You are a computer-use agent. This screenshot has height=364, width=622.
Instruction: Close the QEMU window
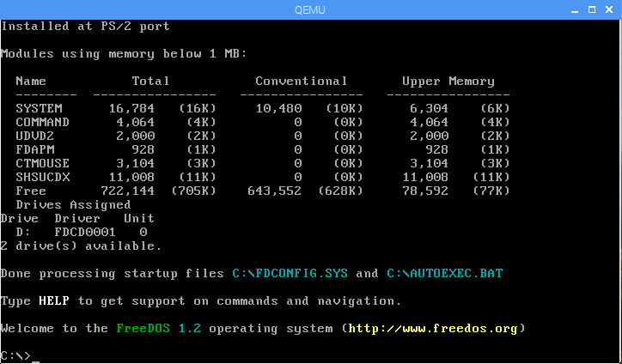pyautogui.click(x=609, y=9)
